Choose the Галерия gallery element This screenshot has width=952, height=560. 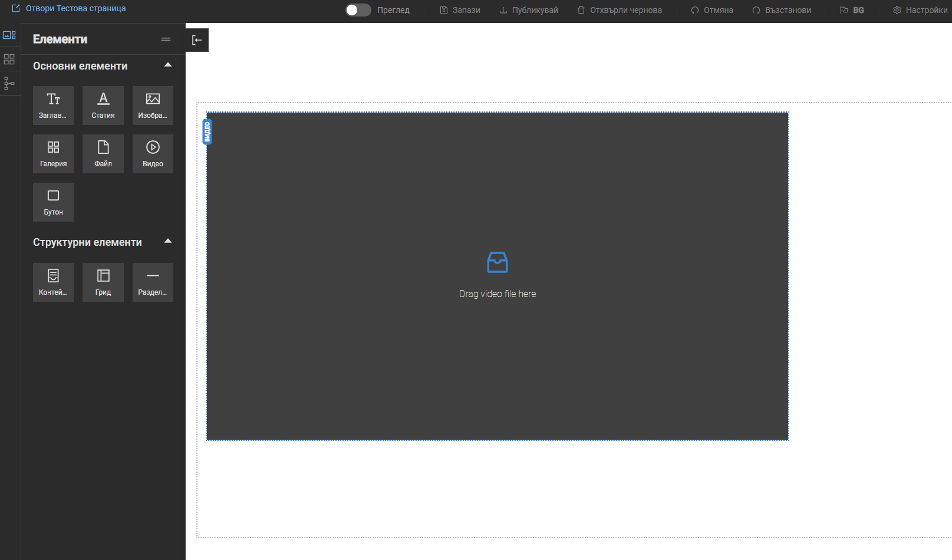tap(53, 153)
